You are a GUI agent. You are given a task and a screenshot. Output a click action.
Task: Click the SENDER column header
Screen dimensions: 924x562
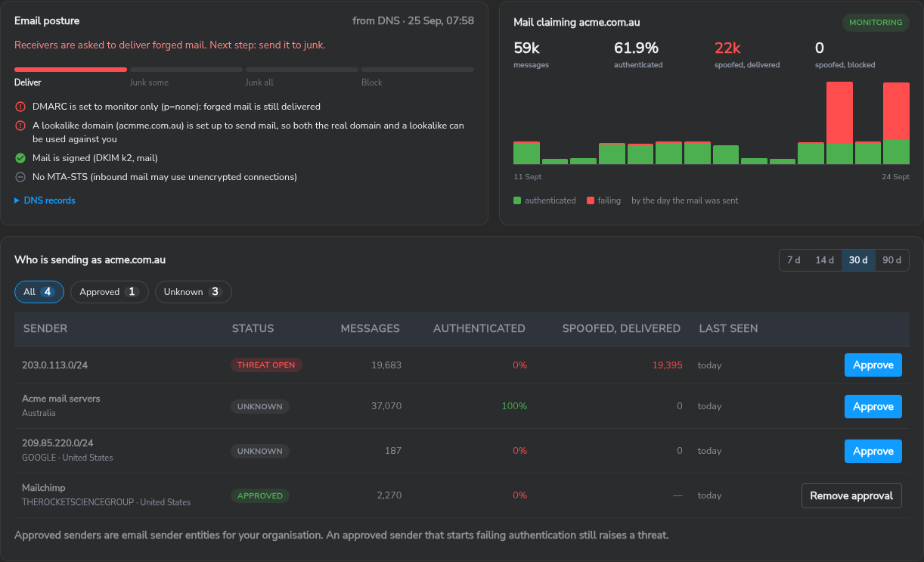point(45,329)
